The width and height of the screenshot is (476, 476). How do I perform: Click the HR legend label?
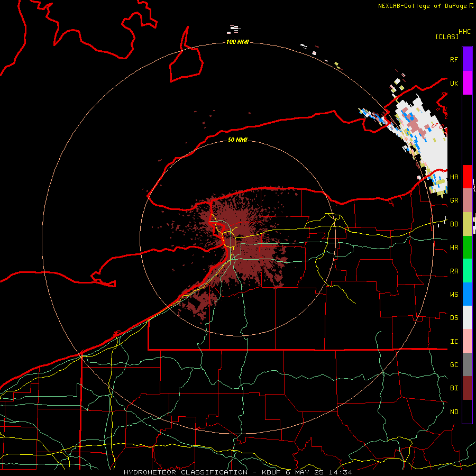coord(454,248)
